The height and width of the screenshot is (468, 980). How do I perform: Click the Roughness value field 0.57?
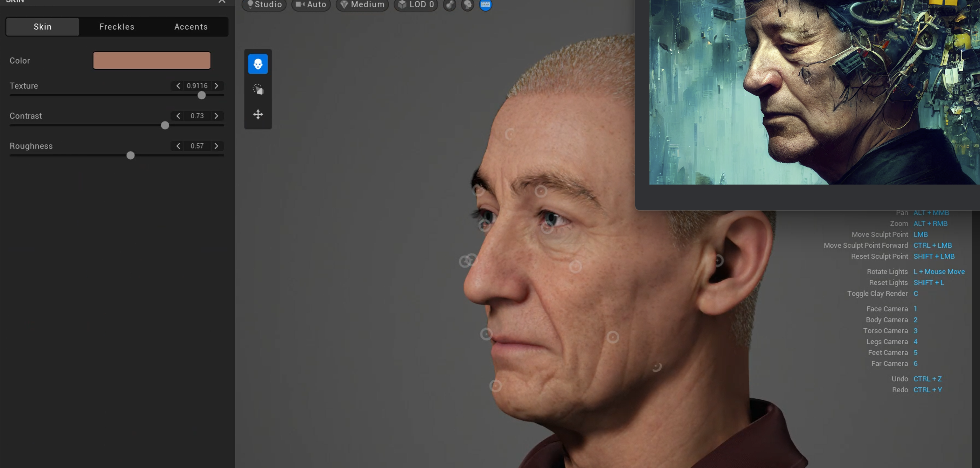tap(197, 146)
